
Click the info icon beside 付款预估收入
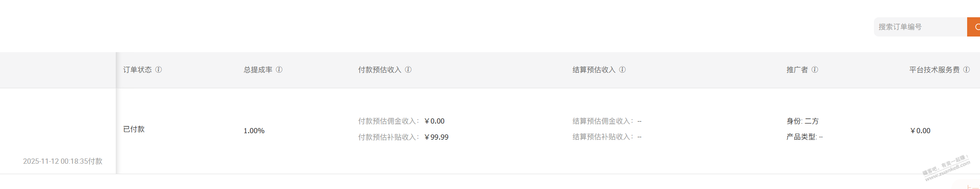click(408, 70)
